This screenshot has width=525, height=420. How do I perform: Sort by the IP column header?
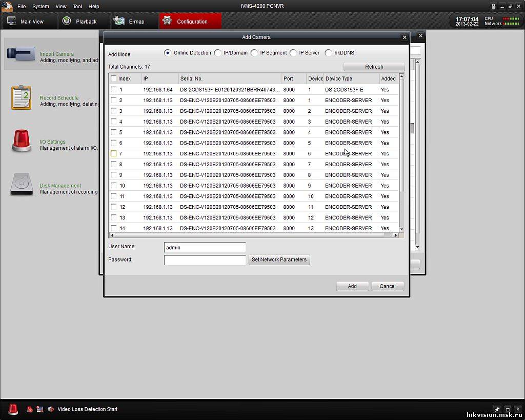point(160,78)
